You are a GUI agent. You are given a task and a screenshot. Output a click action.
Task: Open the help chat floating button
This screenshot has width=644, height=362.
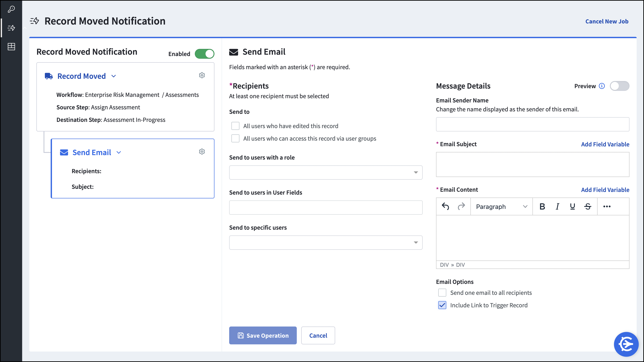coord(626,344)
